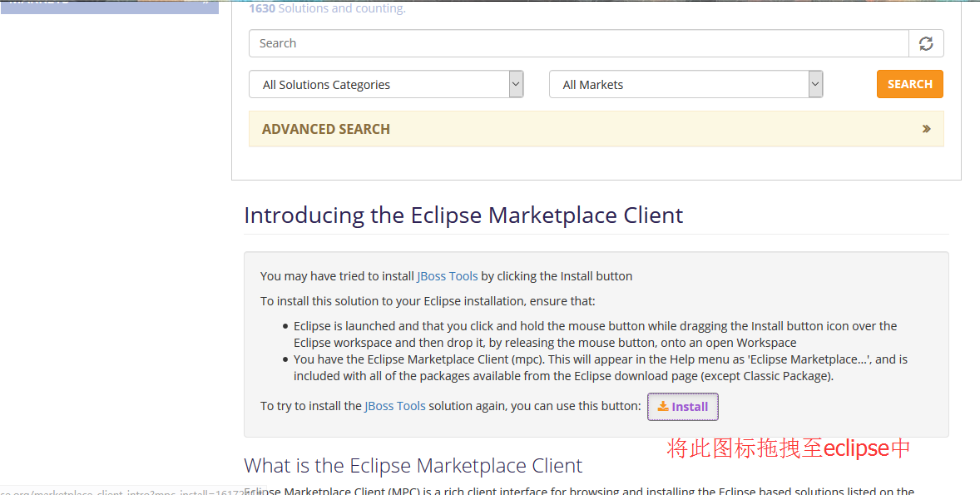Expand the ADVANCED SEARCH section
The image size is (980, 495).
[x=596, y=129]
